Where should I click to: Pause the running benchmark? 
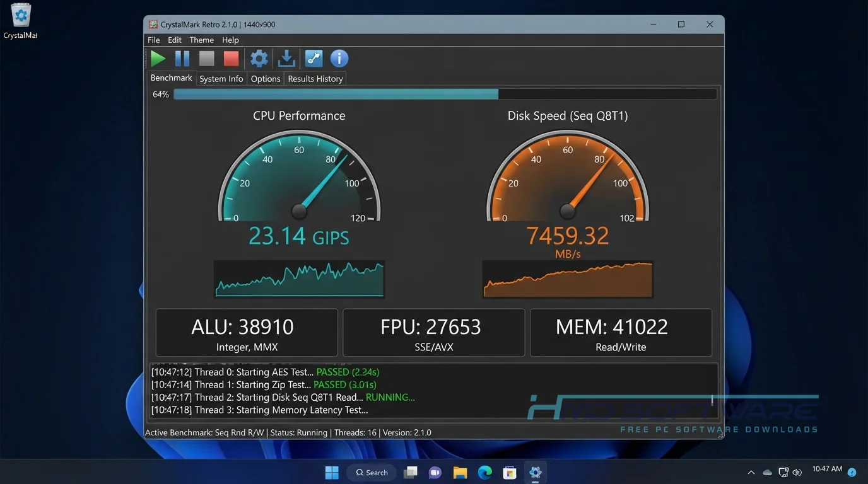pos(182,59)
